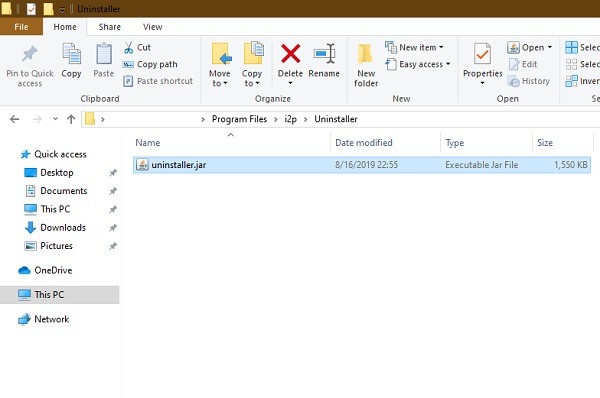Create a New folder
Screen dimensions: 600x398
[x=366, y=65]
